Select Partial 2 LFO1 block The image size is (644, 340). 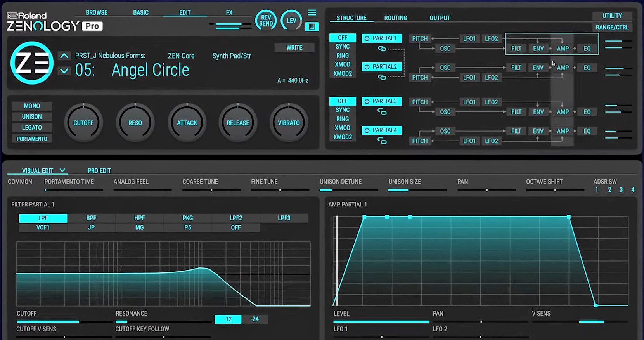coord(469,78)
